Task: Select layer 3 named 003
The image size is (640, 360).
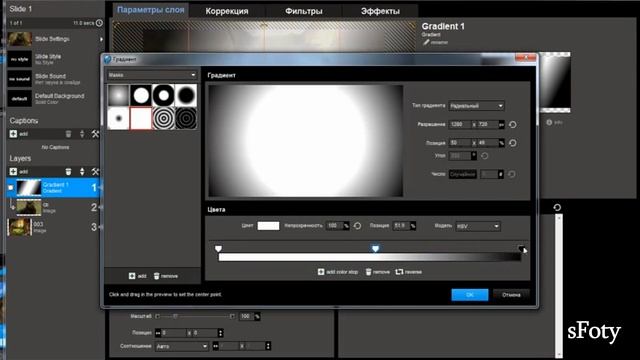Action: point(53,227)
